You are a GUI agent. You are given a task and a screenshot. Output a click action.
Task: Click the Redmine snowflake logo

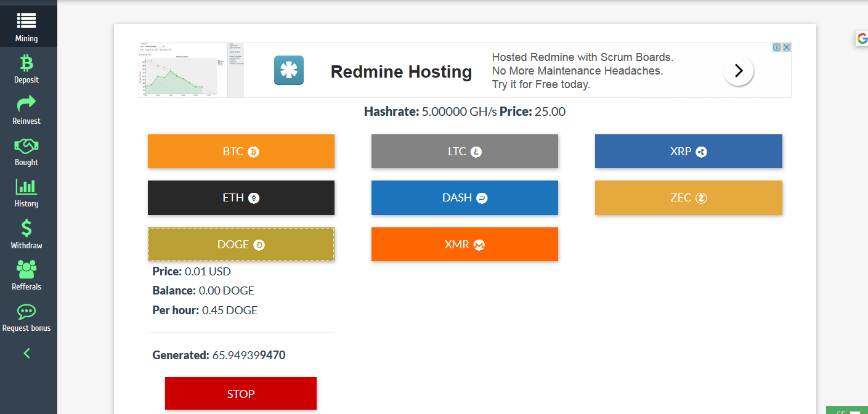(289, 70)
